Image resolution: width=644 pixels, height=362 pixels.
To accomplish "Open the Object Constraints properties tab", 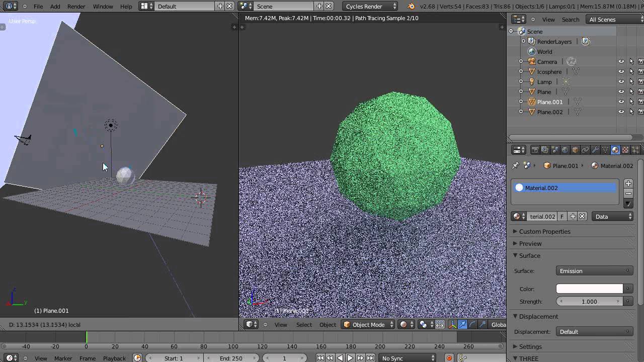I will (x=585, y=150).
